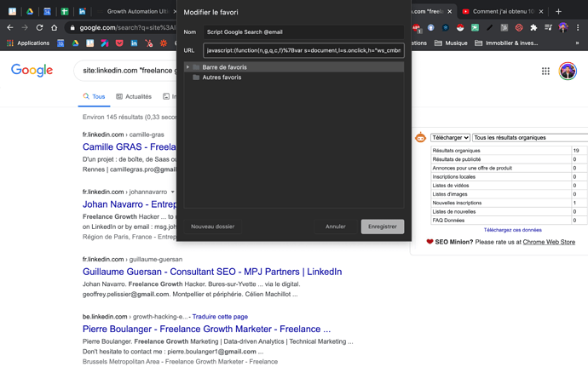Click the Google Calendar bookmark icon
588x367 pixels.
tap(61, 43)
